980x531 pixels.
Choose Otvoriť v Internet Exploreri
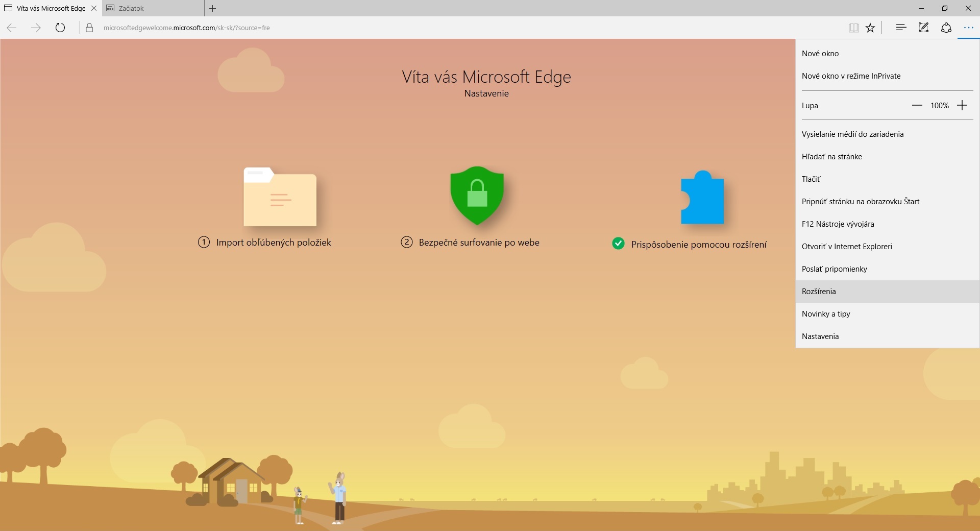(888, 246)
